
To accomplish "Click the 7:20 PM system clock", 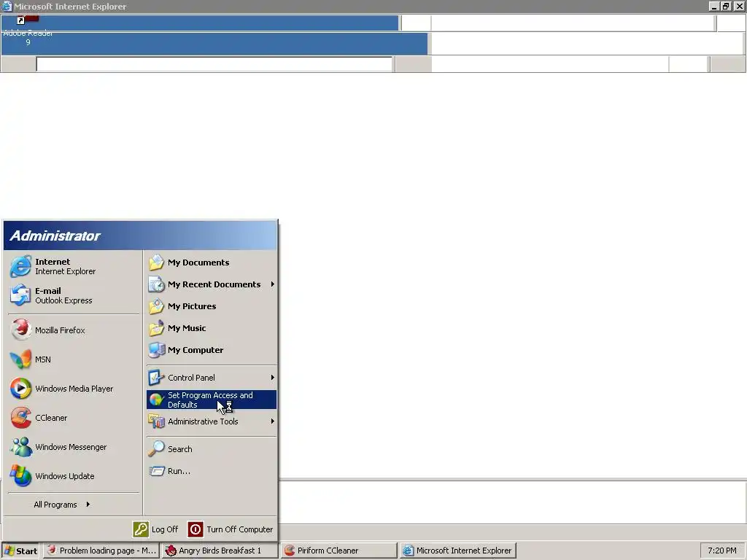I will click(721, 551).
